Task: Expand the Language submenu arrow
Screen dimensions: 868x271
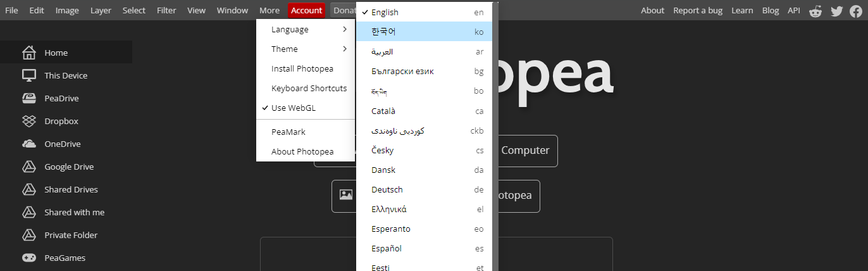Action: pos(345,29)
